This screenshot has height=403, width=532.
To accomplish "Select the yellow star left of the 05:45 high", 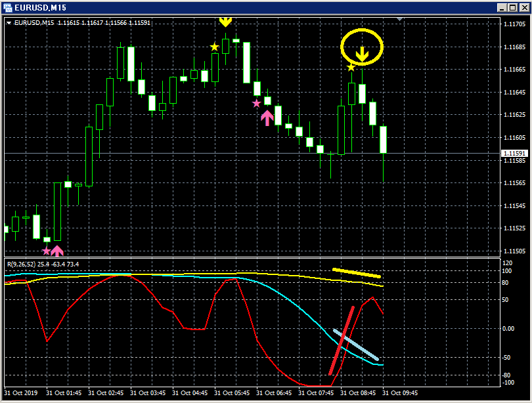I will [x=214, y=47].
